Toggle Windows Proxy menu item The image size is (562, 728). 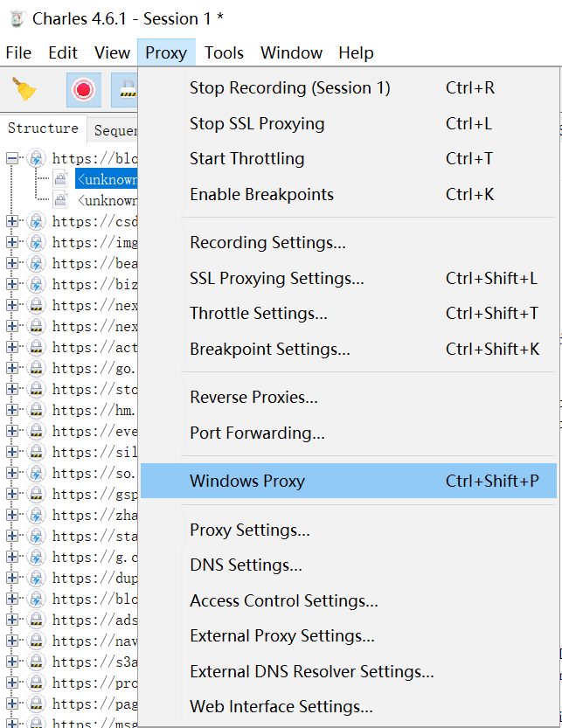[x=349, y=481]
